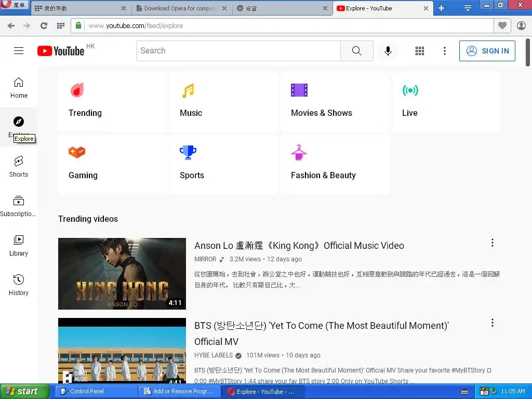Go back with the browser back arrow
The height and width of the screenshot is (399, 532).
click(11, 26)
